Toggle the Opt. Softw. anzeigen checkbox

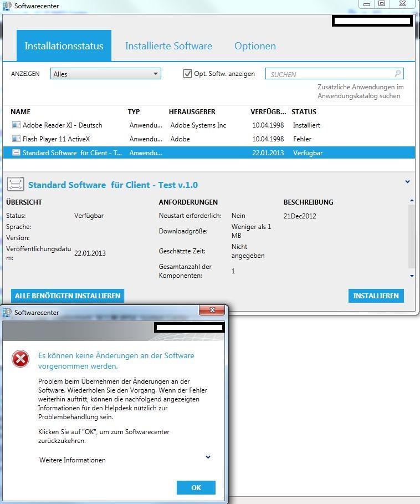pyautogui.click(x=187, y=73)
